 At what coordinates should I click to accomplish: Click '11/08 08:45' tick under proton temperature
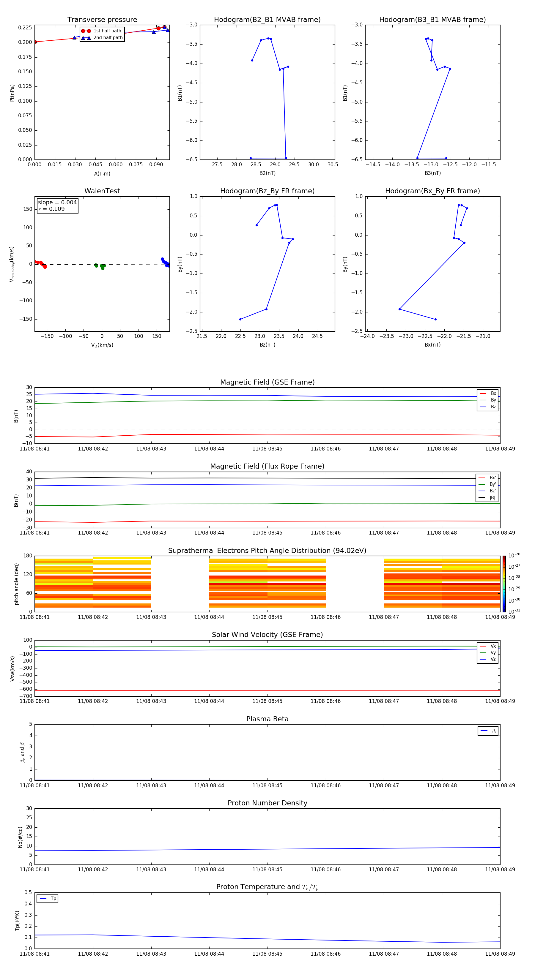[267, 954]
